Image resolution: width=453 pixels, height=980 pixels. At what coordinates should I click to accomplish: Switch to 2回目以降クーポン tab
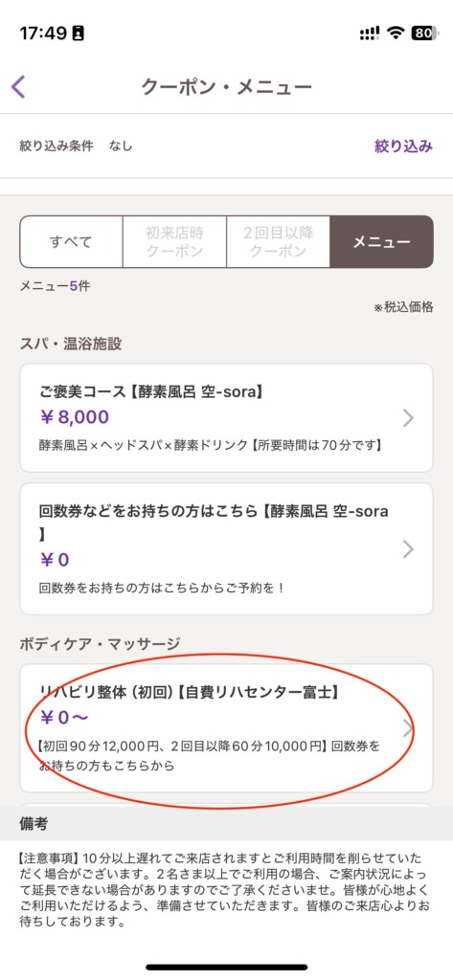click(x=279, y=242)
